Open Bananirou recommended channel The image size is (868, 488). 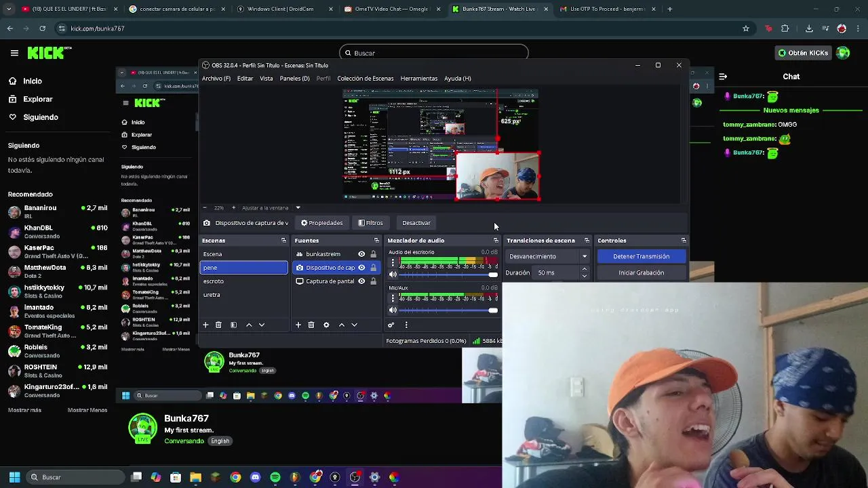pyautogui.click(x=57, y=212)
